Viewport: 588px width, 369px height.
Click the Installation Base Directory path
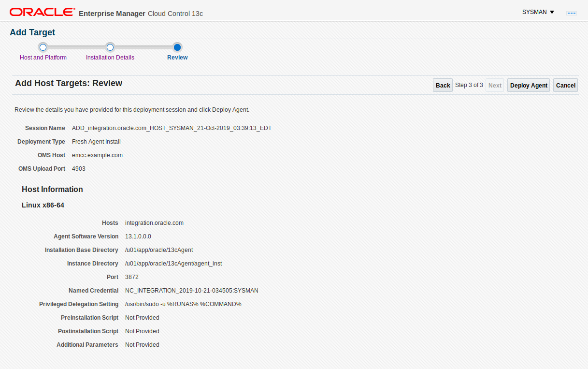(x=159, y=250)
